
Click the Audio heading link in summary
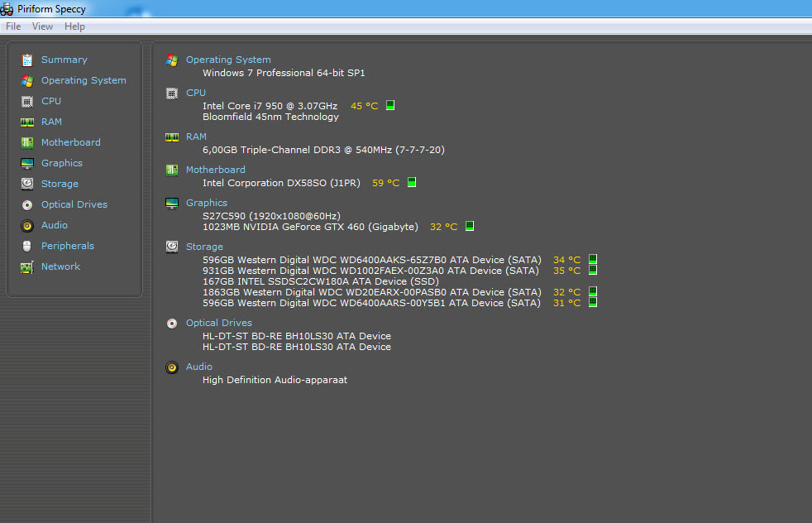click(x=198, y=367)
